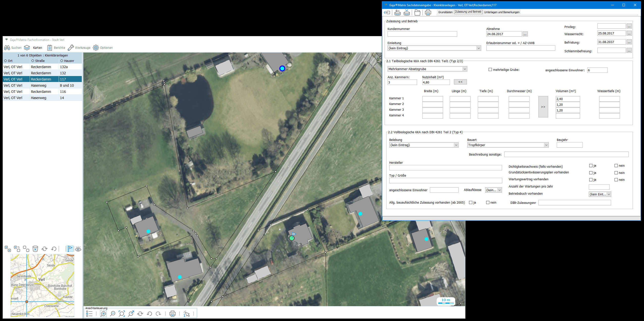Enable the 'mehrteilige Grube' checkbox

(490, 70)
